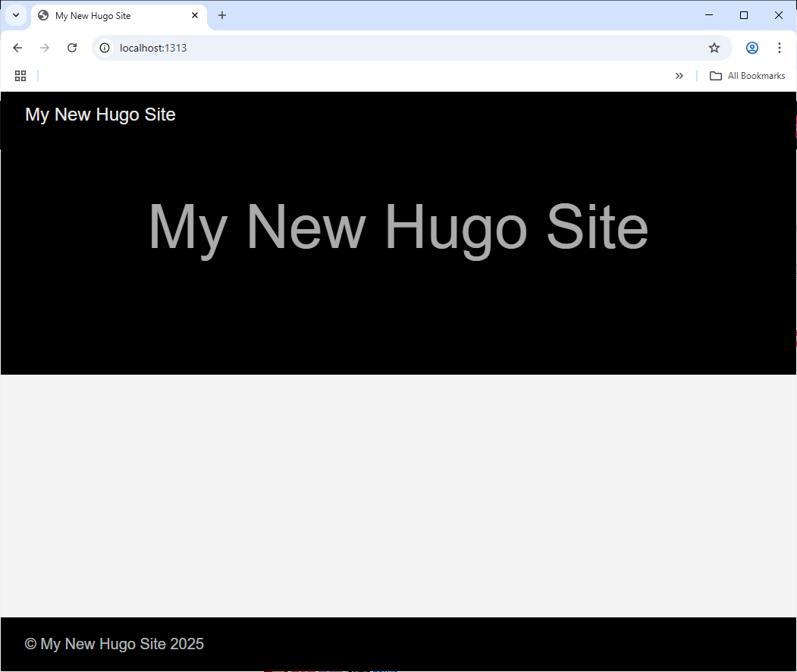
Task: Expand hidden extensions with the double chevron
Action: tap(679, 75)
